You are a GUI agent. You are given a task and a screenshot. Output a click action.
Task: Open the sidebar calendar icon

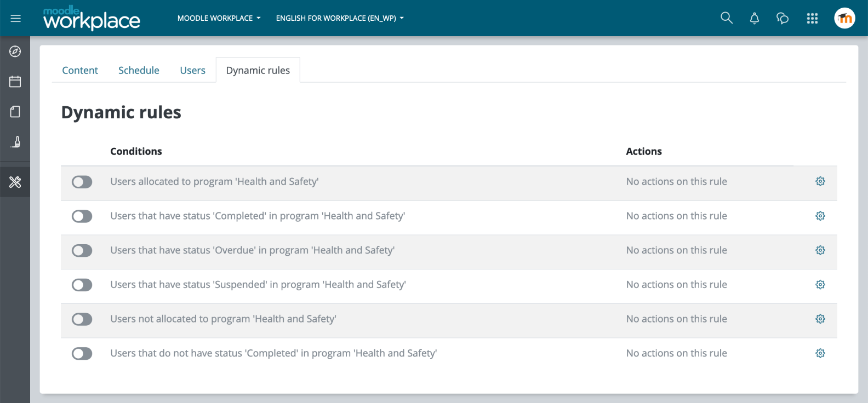click(15, 82)
